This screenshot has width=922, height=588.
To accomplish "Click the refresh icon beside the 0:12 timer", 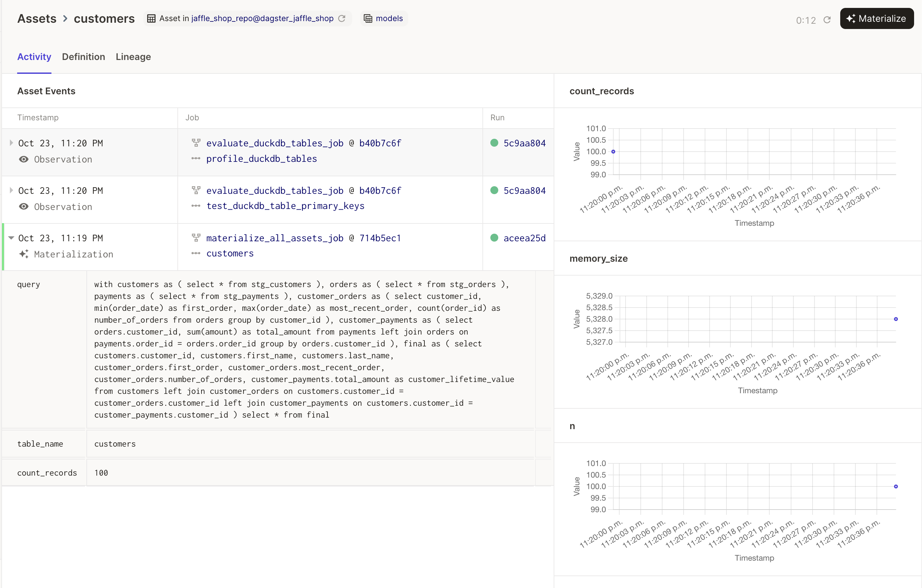I will point(827,20).
